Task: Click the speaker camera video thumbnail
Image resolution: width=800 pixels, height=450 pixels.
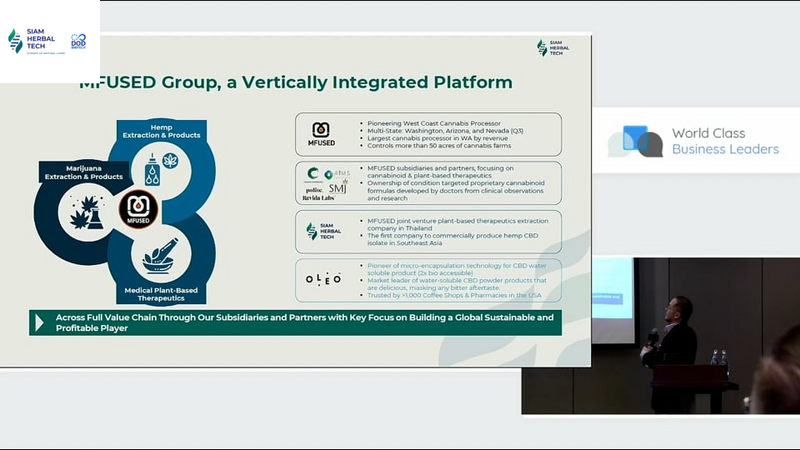Action: 660,336
